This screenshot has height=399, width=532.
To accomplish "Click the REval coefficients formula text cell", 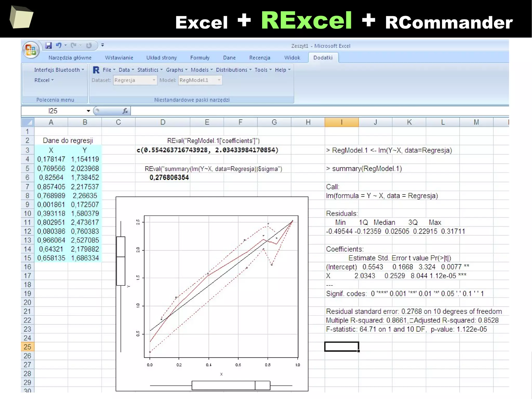I will tap(213, 141).
